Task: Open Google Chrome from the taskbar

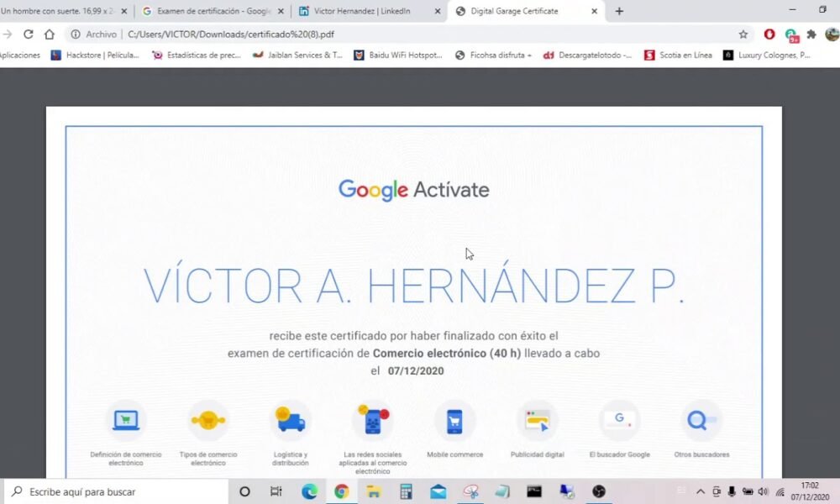Action: (341, 491)
